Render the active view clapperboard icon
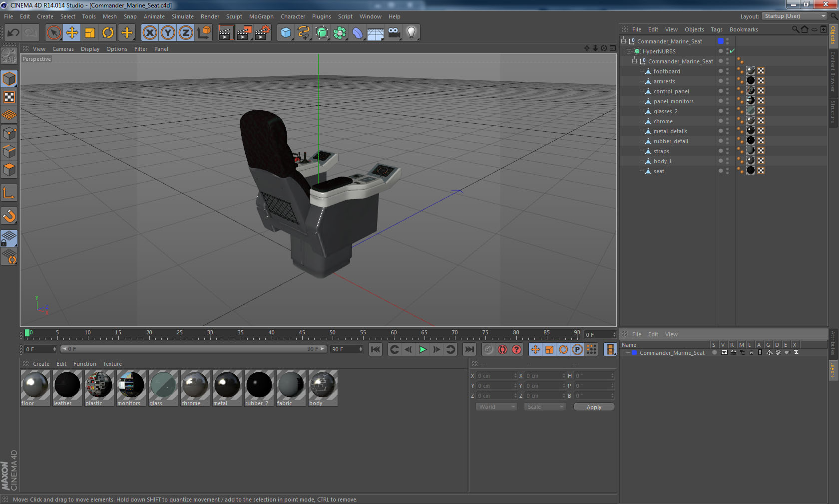The image size is (839, 504). point(226,33)
